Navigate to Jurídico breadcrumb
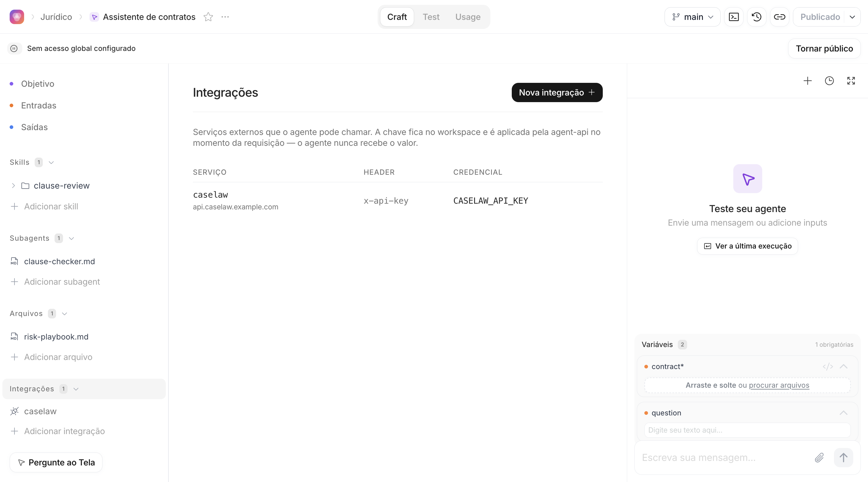The image size is (868, 482). pyautogui.click(x=56, y=17)
